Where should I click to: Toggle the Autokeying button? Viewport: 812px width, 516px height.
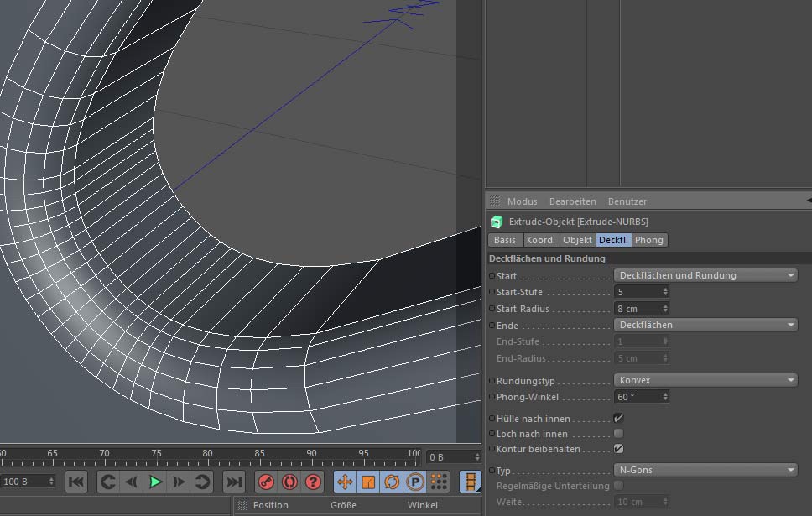[x=289, y=482]
